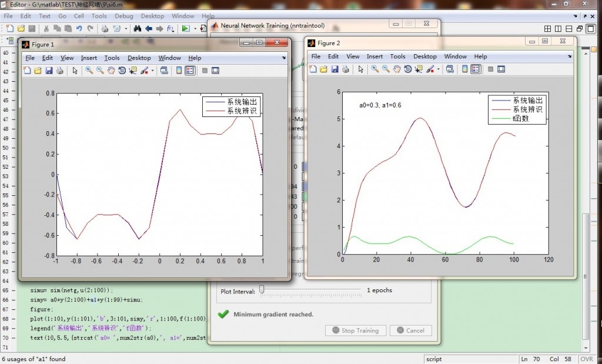Toggle Pan hand tool in Figure 2
This screenshot has height=364, width=602.
[397, 69]
